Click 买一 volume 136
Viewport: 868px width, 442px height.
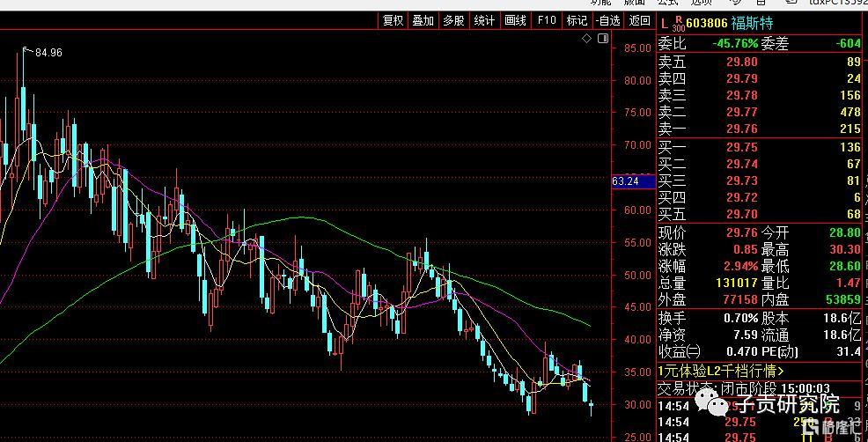[851, 147]
